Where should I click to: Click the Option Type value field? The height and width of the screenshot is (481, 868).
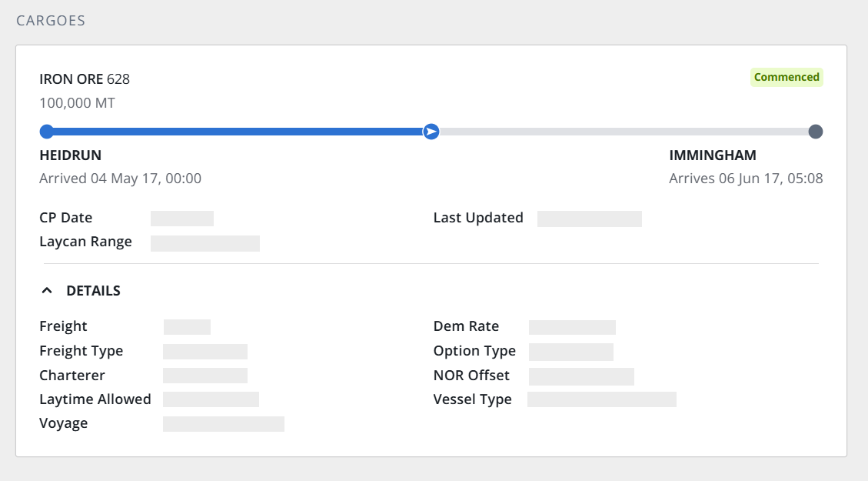571,352
